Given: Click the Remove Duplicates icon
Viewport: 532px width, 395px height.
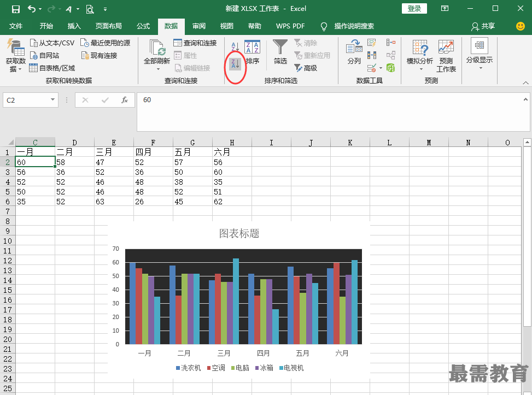Looking at the screenshot, I should click(372, 55).
